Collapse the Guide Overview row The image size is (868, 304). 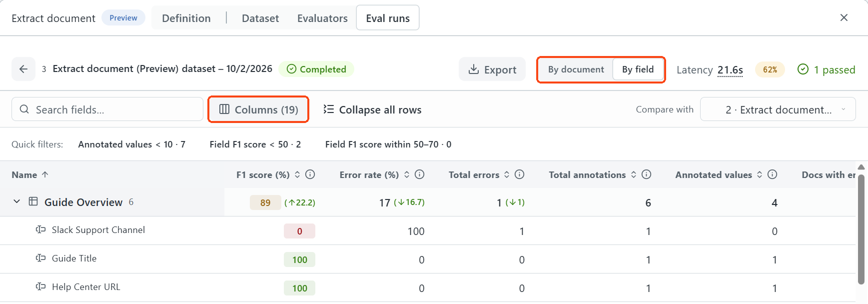tap(16, 201)
